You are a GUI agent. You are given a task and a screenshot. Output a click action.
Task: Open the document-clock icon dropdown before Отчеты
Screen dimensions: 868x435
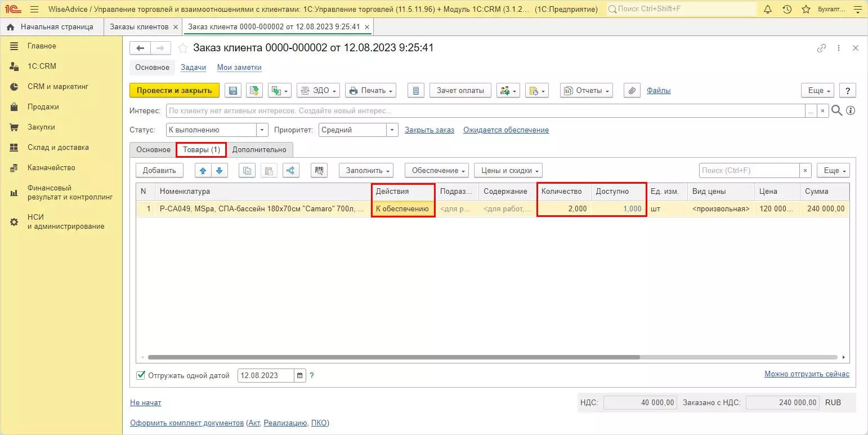[x=536, y=90]
